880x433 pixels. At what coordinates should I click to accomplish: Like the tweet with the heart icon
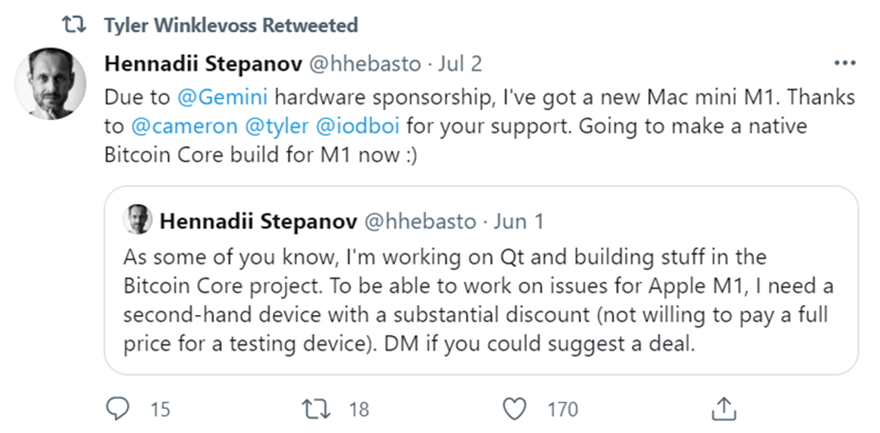pos(514,409)
